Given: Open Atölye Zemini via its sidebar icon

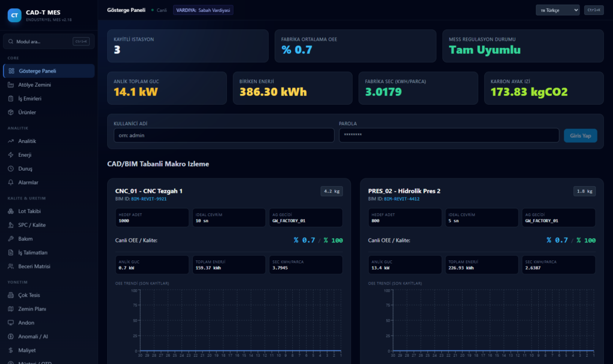Looking at the screenshot, I should click(x=11, y=85).
